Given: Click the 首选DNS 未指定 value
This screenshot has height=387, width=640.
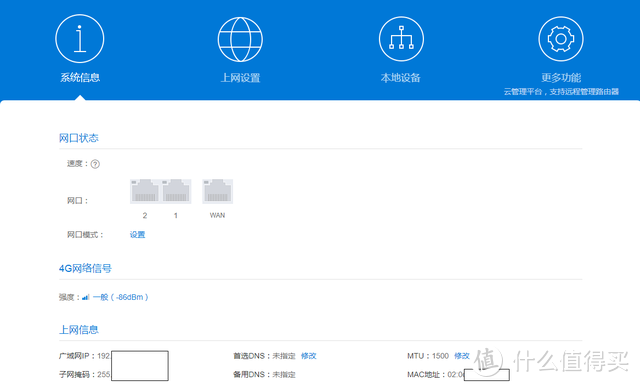Looking at the screenshot, I should (284, 356).
